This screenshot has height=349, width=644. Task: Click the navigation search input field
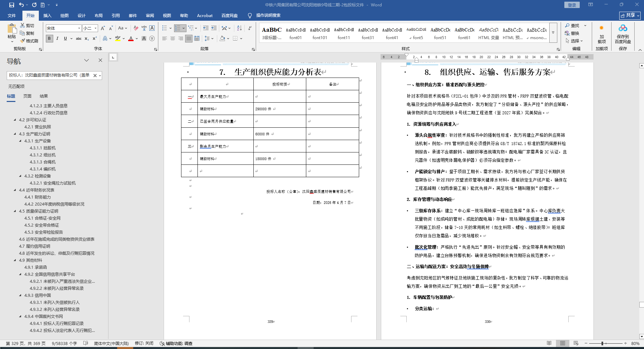click(50, 75)
